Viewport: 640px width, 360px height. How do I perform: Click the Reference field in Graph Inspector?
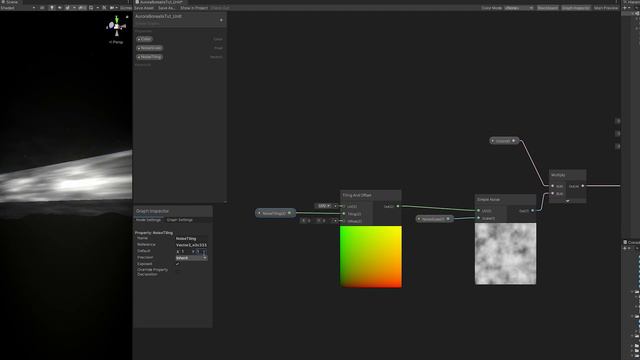(x=191, y=245)
